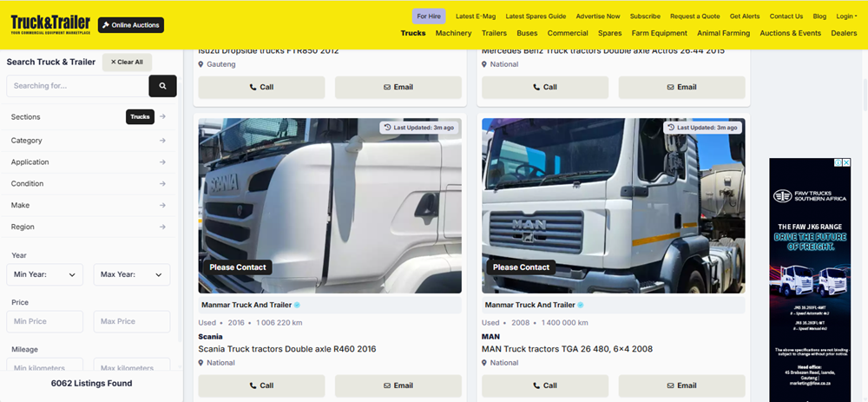
Task: Click the page vertical scrollbar
Action: (865, 94)
